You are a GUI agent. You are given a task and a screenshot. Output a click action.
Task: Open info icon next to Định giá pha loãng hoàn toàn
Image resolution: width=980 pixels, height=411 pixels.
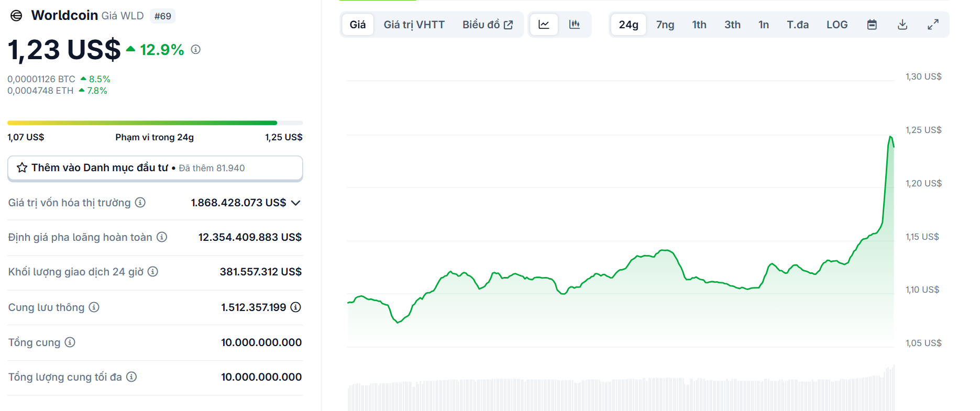(162, 237)
